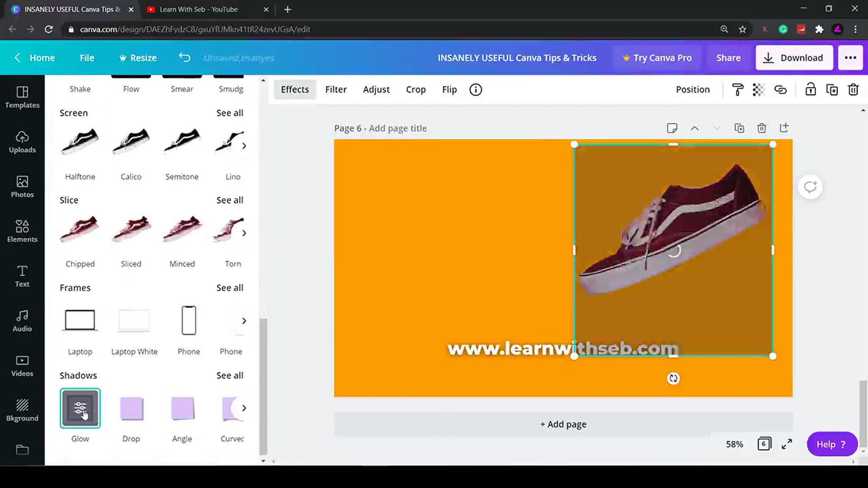Open the Position panel

pyautogui.click(x=693, y=89)
